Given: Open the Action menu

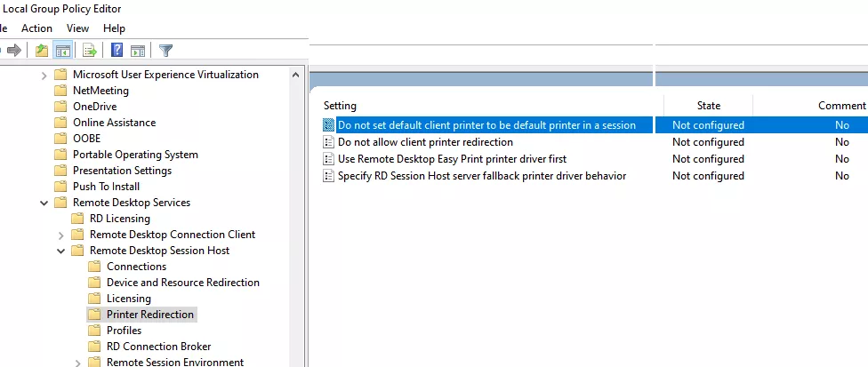Looking at the screenshot, I should coord(36,28).
